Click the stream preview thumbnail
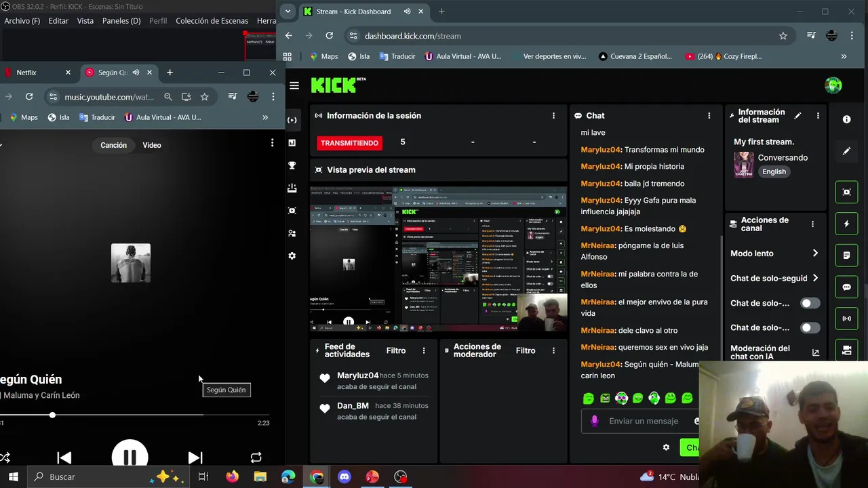868x488 pixels. point(438,259)
